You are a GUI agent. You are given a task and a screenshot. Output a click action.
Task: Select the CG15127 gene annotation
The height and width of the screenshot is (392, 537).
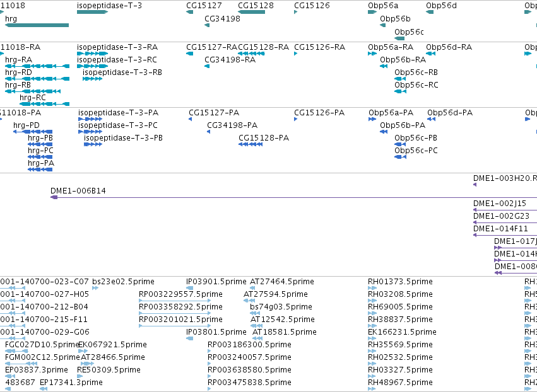tap(190, 12)
